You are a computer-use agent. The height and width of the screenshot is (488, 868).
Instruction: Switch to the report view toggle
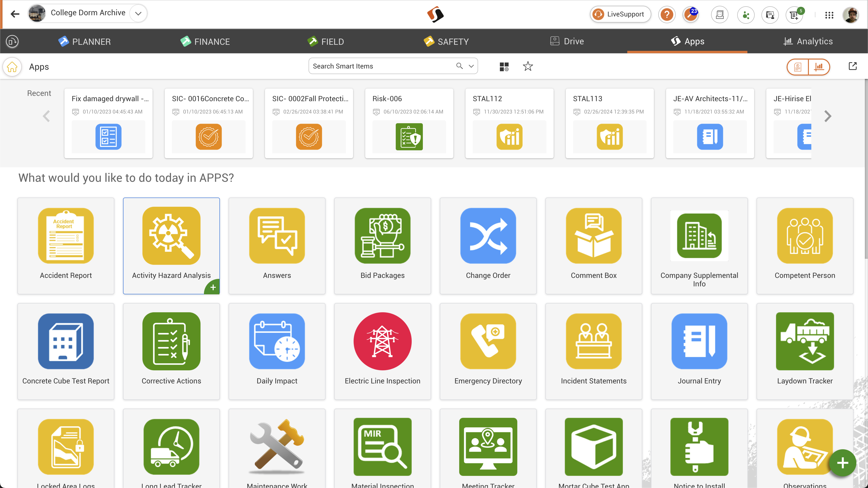click(798, 67)
